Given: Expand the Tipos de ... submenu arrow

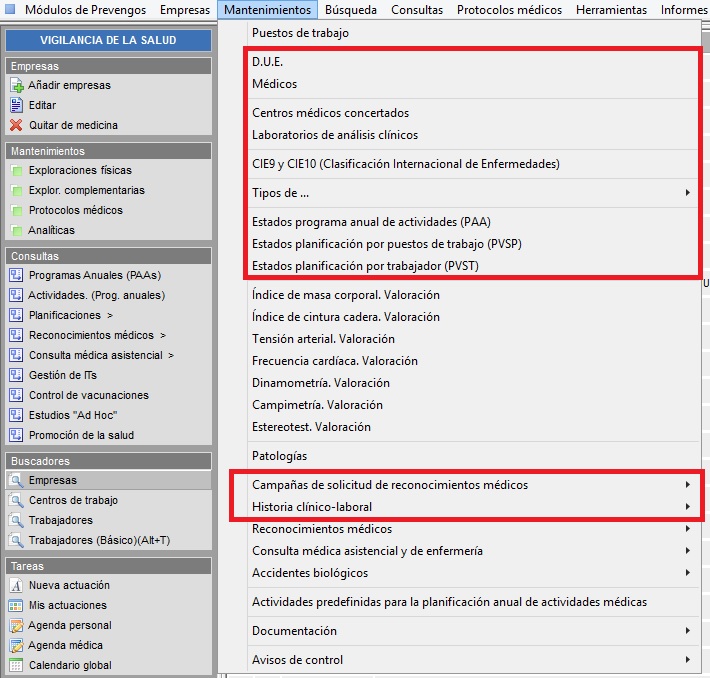Looking at the screenshot, I should [687, 193].
